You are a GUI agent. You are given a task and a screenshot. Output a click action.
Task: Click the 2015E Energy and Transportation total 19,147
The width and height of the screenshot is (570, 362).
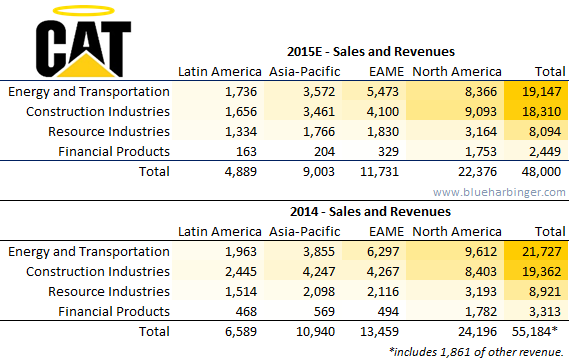(x=542, y=91)
